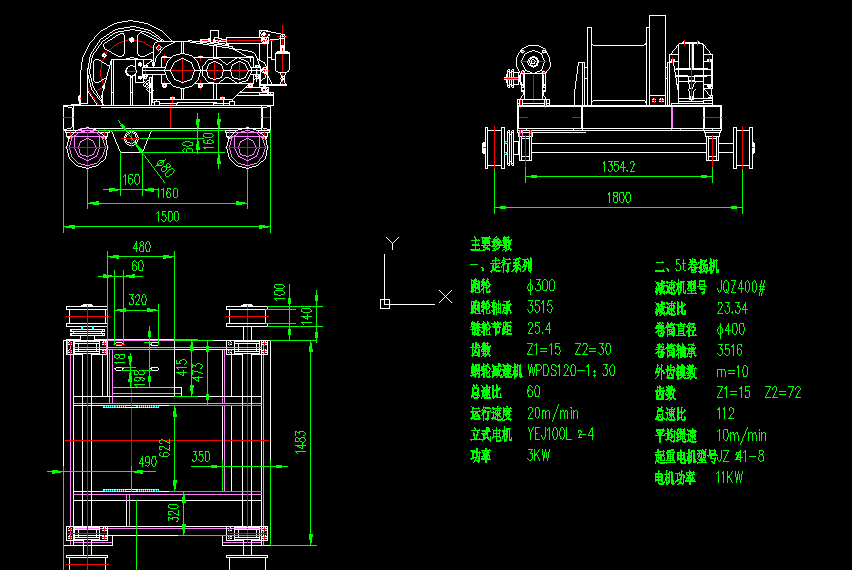Click the φ400 drum diameter value
The height and width of the screenshot is (570, 852).
[x=731, y=329]
